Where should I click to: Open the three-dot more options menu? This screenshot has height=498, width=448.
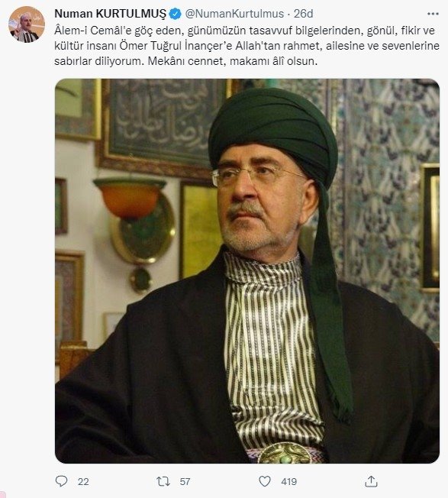coord(433,14)
